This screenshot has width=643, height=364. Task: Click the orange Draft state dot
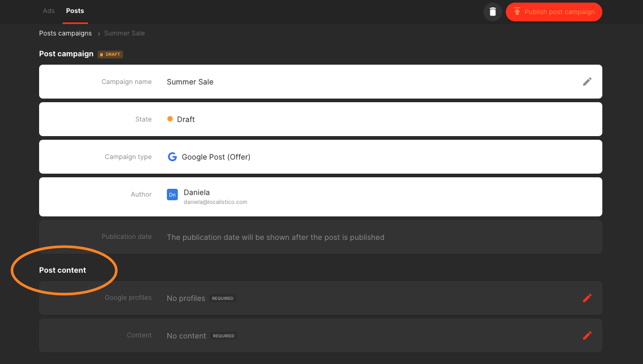pyautogui.click(x=170, y=119)
